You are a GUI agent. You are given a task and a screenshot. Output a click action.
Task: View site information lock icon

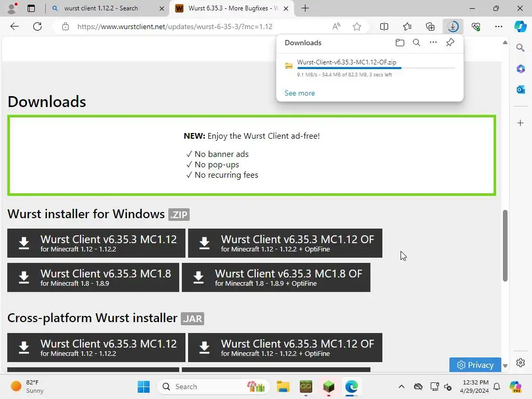(65, 26)
